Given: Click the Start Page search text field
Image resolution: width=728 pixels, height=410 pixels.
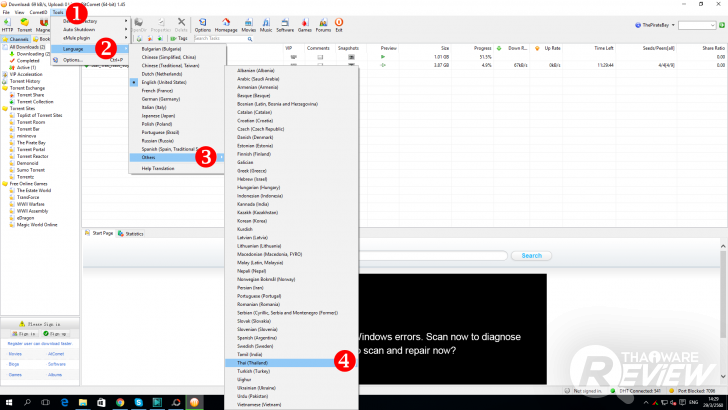Looking at the screenshot, I should click(433, 255).
